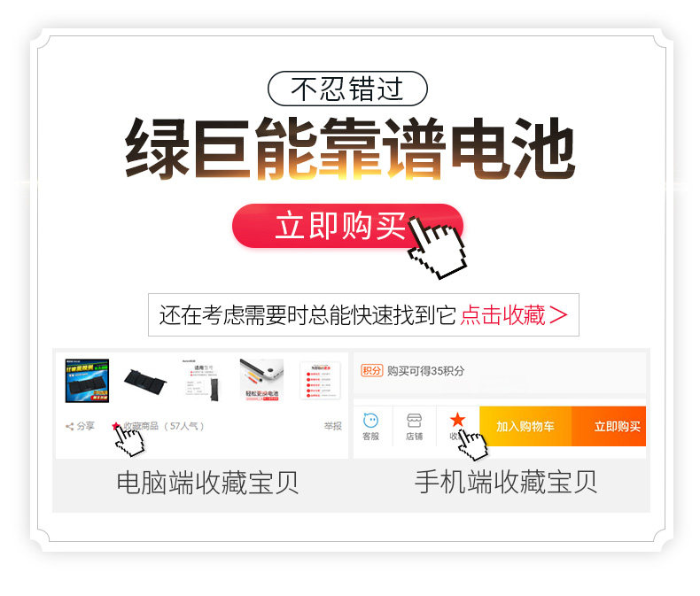
Task: Select the red bullet list thumbnail
Action: (x=320, y=381)
